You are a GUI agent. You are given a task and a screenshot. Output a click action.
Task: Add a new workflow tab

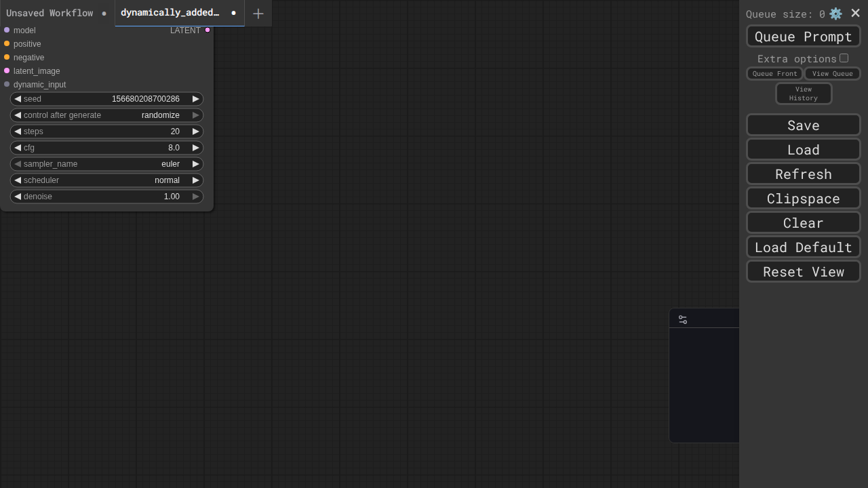coord(258,14)
